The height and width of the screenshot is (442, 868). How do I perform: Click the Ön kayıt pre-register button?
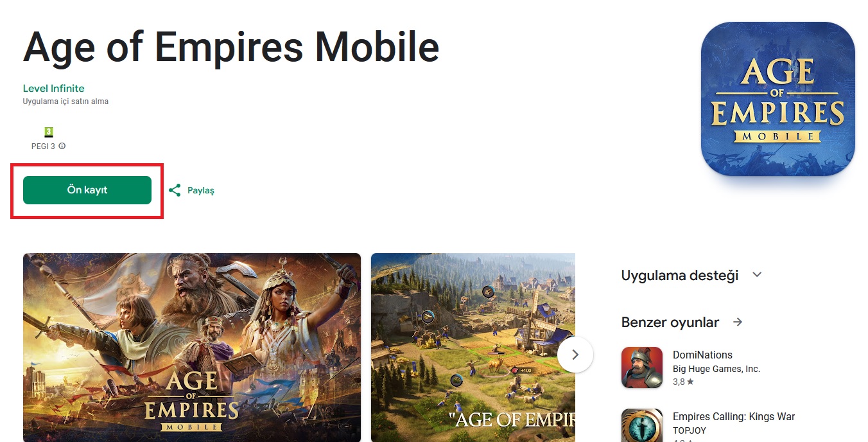tap(87, 190)
